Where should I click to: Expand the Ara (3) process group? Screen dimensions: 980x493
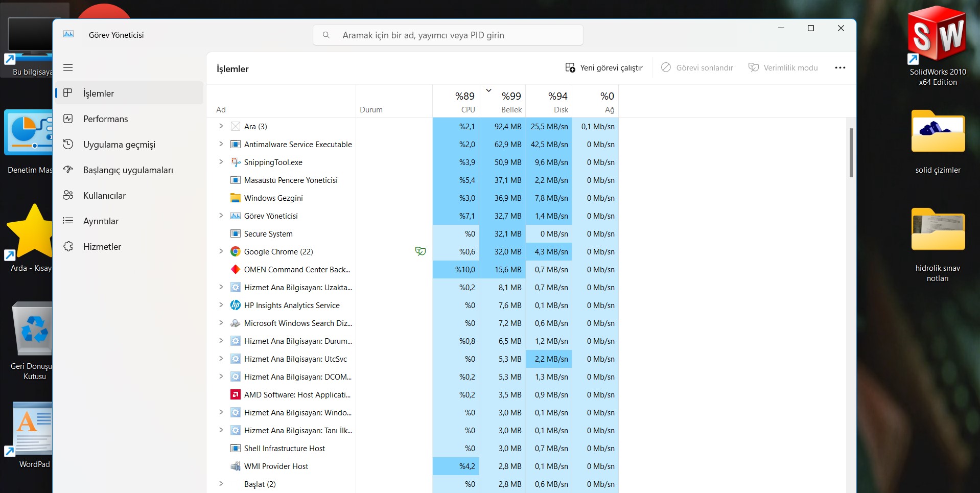[221, 126]
